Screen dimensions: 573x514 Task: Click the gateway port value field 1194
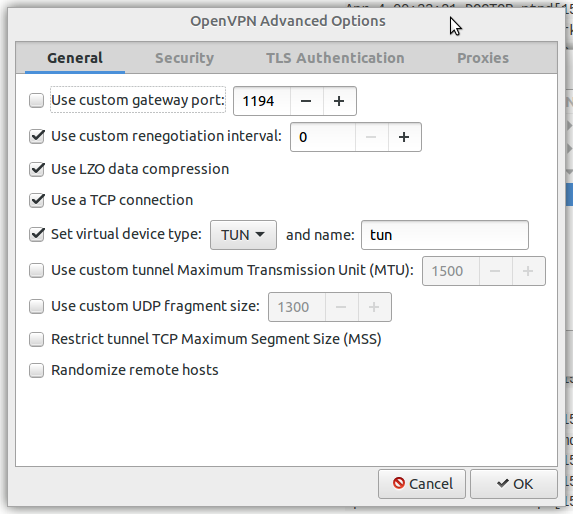tap(262, 101)
